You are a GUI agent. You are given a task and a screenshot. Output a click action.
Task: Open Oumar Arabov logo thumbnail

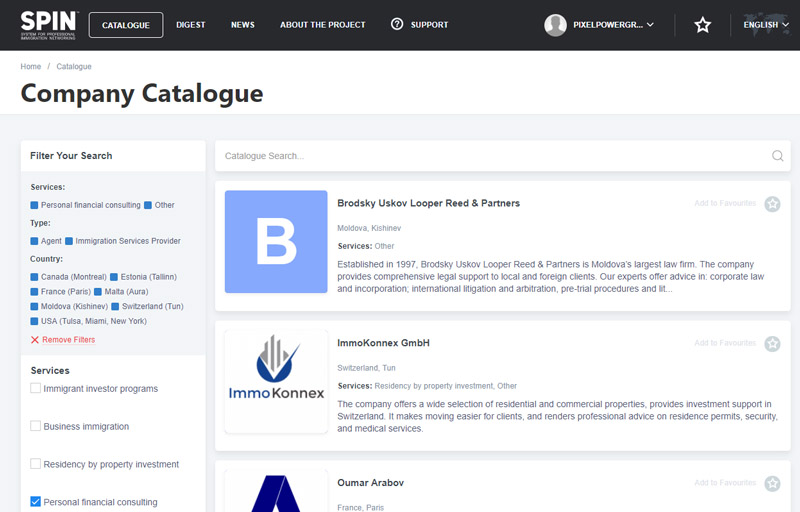pos(276,491)
